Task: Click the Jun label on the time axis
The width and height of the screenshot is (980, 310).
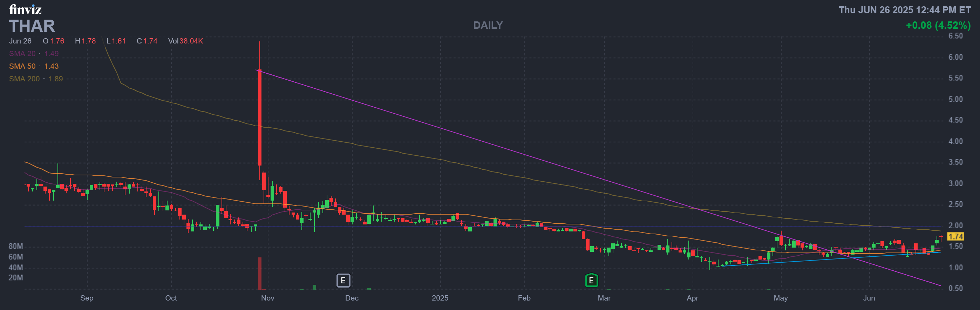Action: point(869,298)
